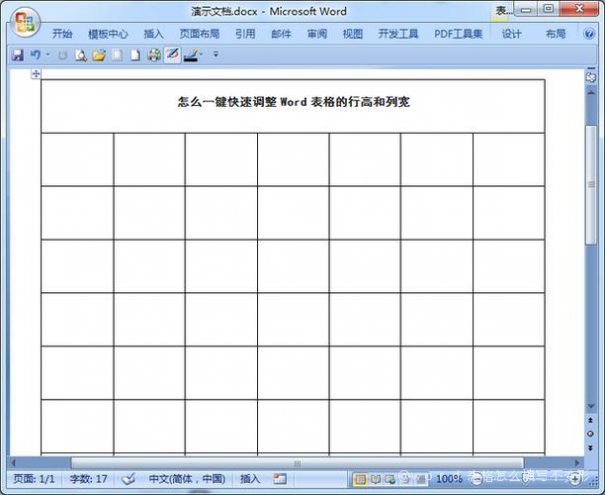Open word count from 字数: 17
This screenshot has width=605, height=495.
click(88, 479)
